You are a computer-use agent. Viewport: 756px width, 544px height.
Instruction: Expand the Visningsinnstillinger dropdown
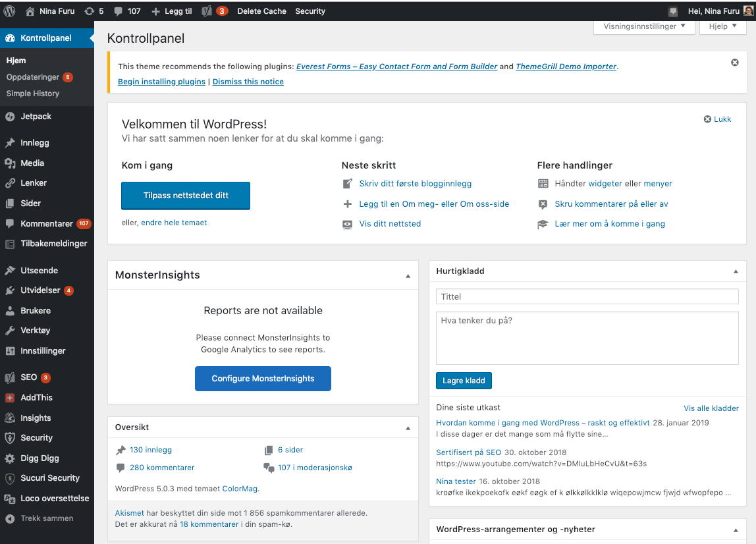[644, 26]
